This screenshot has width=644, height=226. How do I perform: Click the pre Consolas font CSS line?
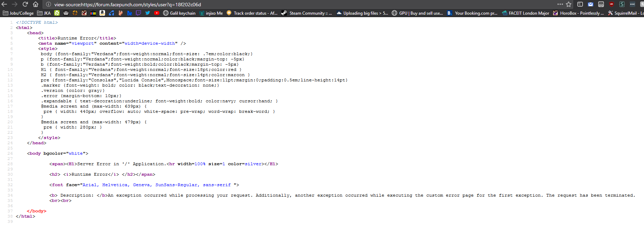pyautogui.click(x=194, y=80)
